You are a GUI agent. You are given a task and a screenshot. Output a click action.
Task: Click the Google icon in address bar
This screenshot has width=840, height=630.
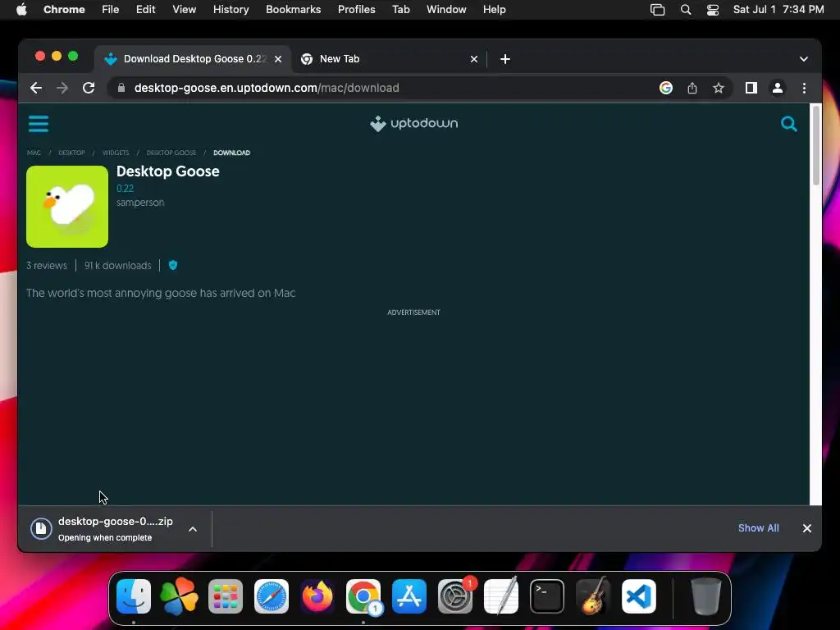click(665, 88)
